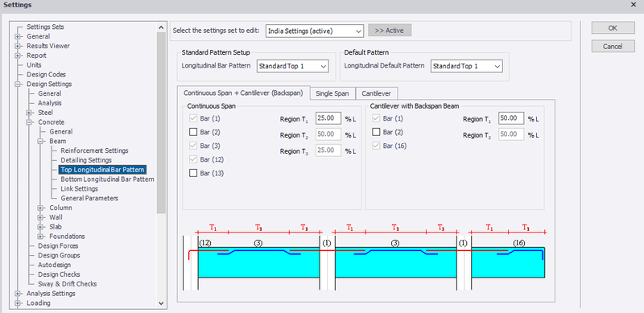The image size is (644, 313).
Task: Collapse the Design Settings node
Action: 18,84
